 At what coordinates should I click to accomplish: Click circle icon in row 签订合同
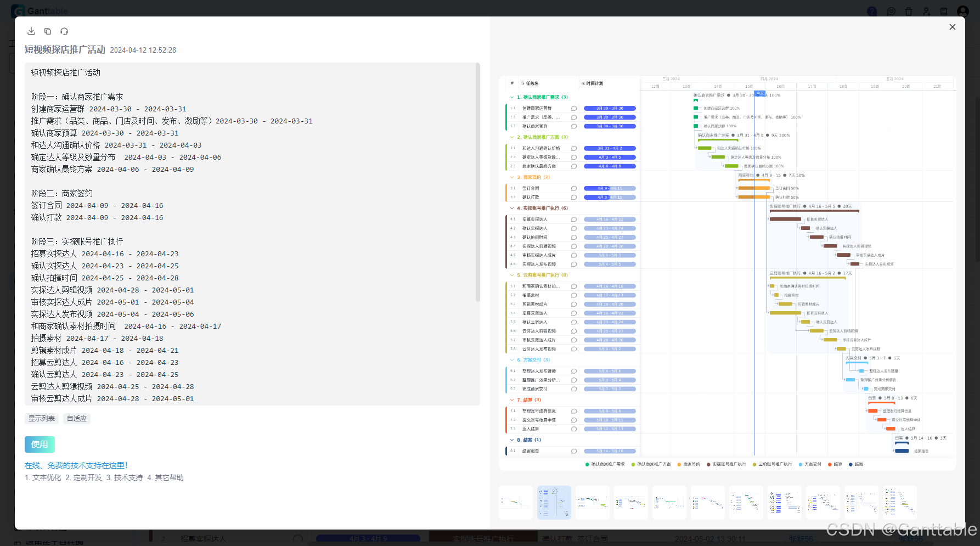point(574,188)
